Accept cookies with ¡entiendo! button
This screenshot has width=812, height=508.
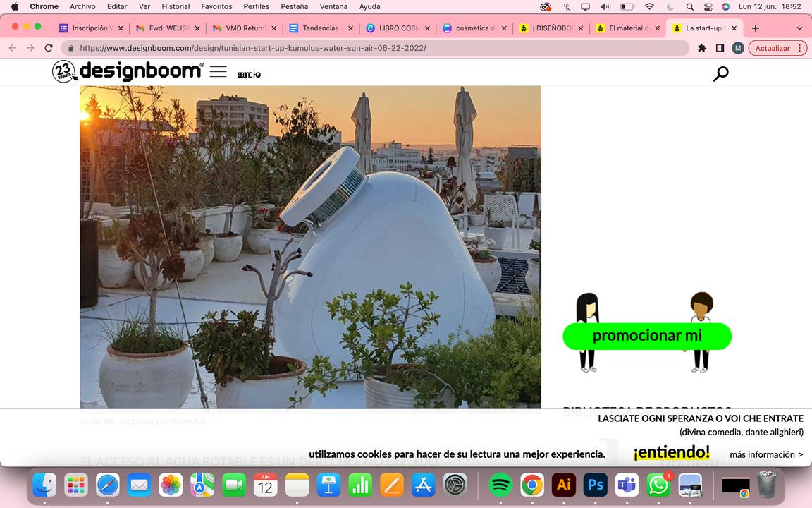(671, 452)
